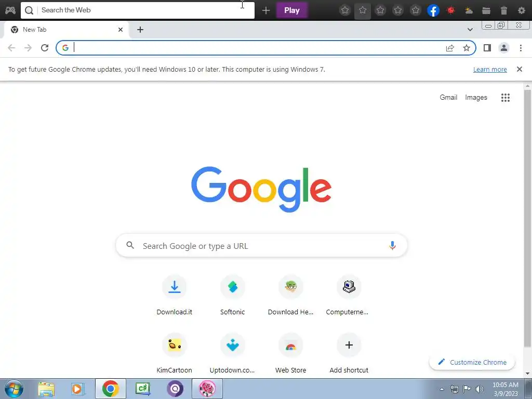
Task: Open the Google apps grid
Action: [506, 98]
